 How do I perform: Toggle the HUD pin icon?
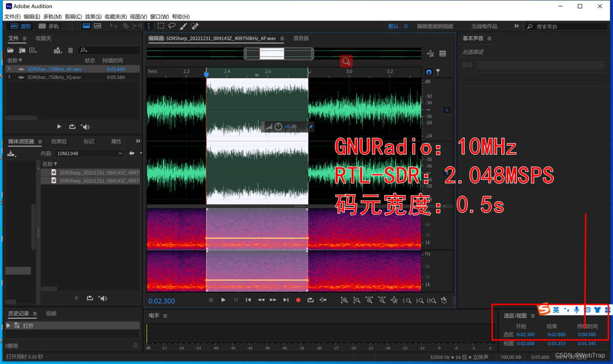(x=311, y=126)
